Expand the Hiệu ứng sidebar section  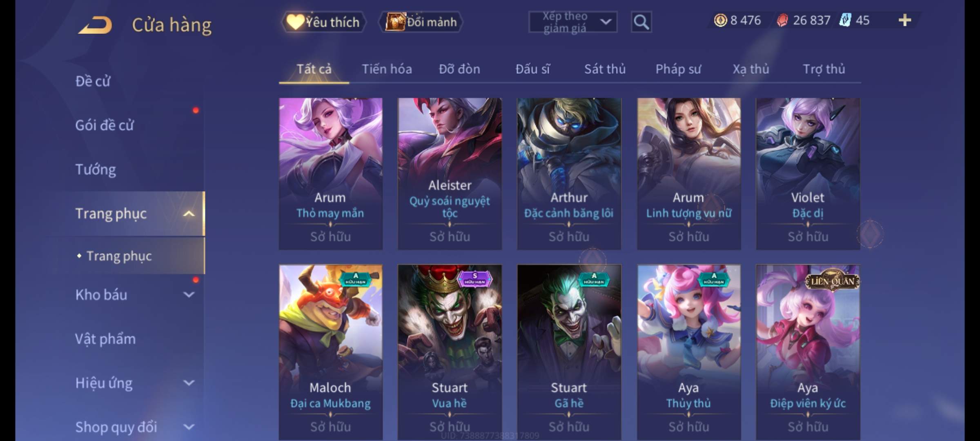pyautogui.click(x=189, y=383)
